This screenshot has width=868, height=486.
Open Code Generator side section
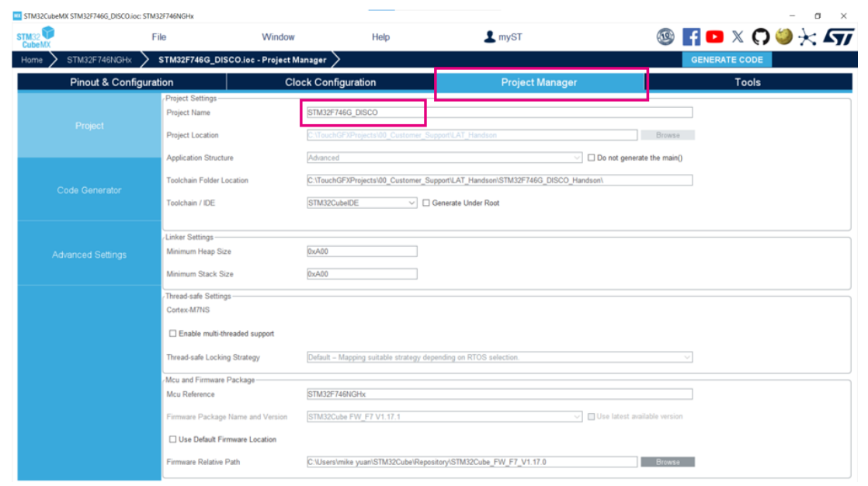click(89, 190)
